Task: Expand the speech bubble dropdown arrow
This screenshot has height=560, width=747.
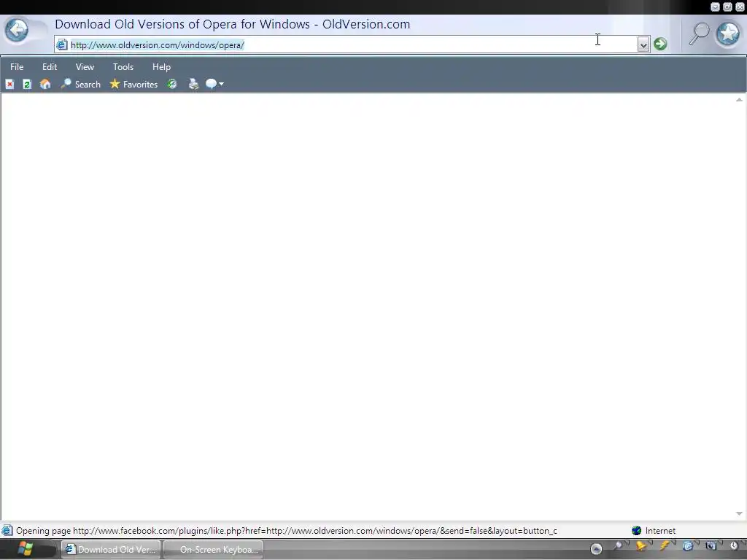Action: tap(222, 85)
